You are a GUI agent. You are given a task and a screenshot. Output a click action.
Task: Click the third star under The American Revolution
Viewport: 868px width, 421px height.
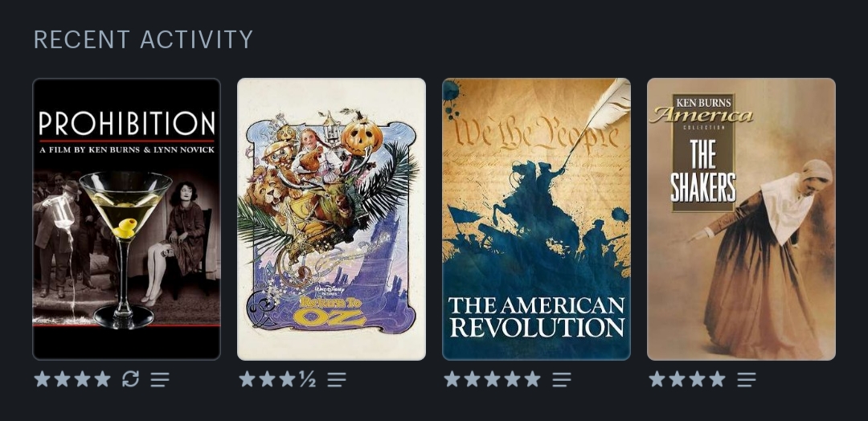point(492,379)
